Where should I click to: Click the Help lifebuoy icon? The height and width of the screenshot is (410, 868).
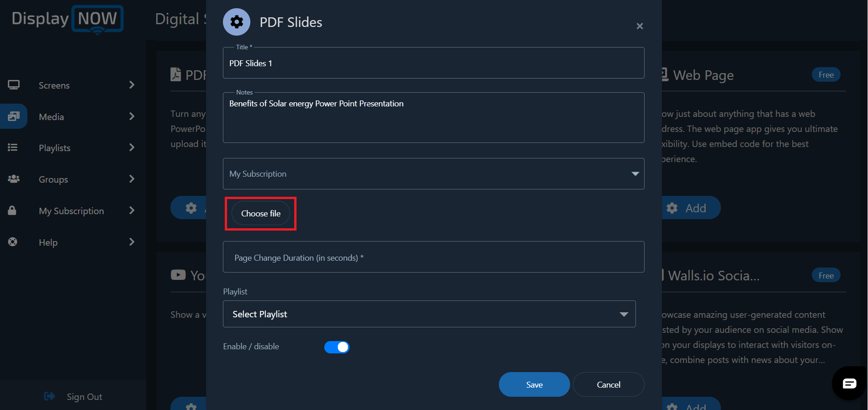(13, 242)
